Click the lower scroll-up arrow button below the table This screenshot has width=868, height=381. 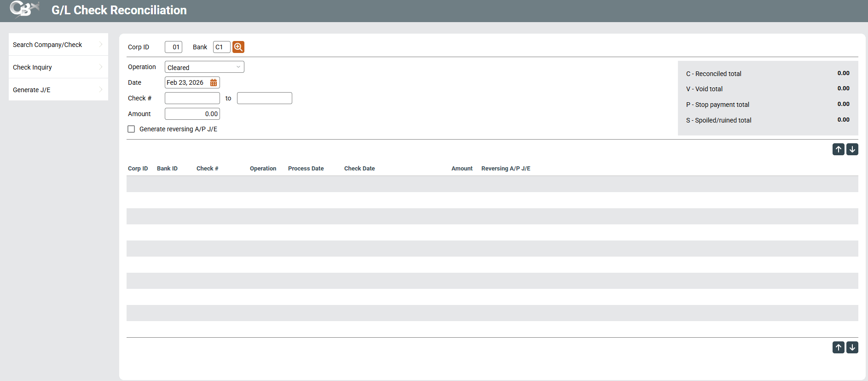click(x=838, y=347)
